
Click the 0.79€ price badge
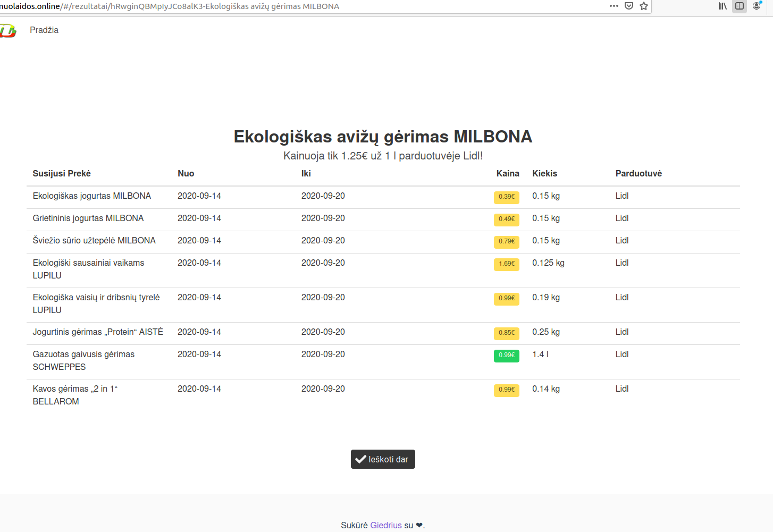(x=507, y=241)
